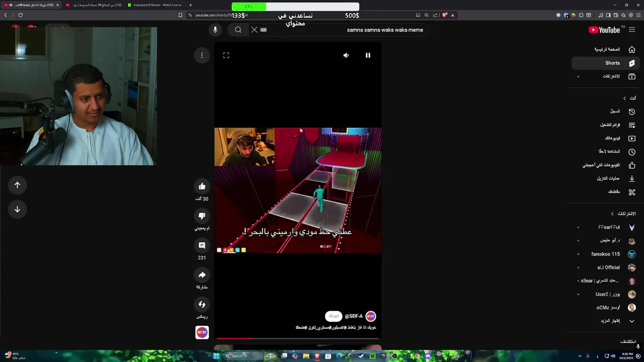The width and height of the screenshot is (644, 362).
Task: Open Your clips with scissors icon
Action: coord(606,192)
